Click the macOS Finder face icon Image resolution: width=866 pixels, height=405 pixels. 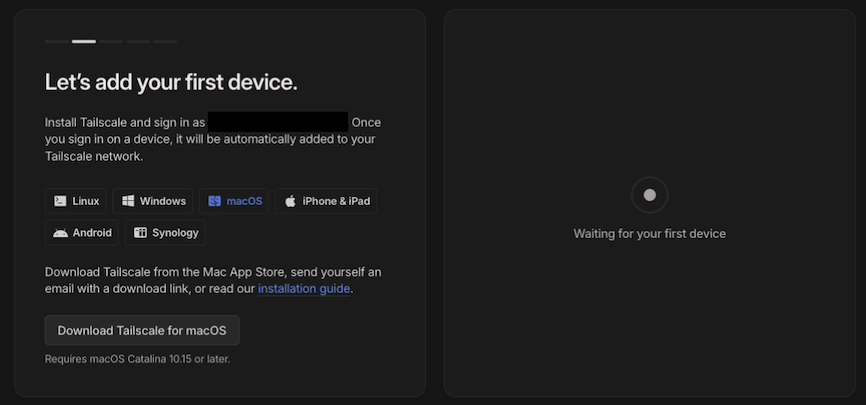(x=214, y=201)
